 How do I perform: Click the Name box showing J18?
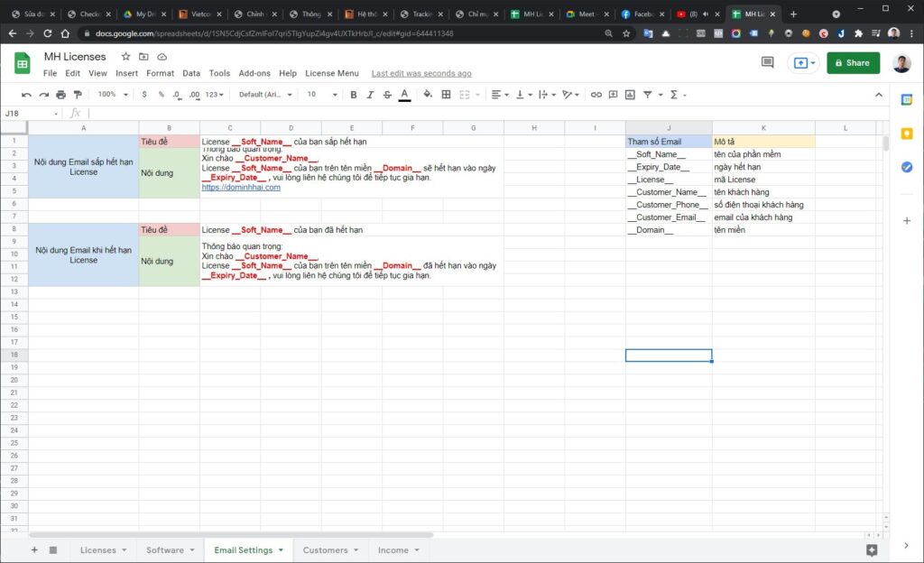30,114
